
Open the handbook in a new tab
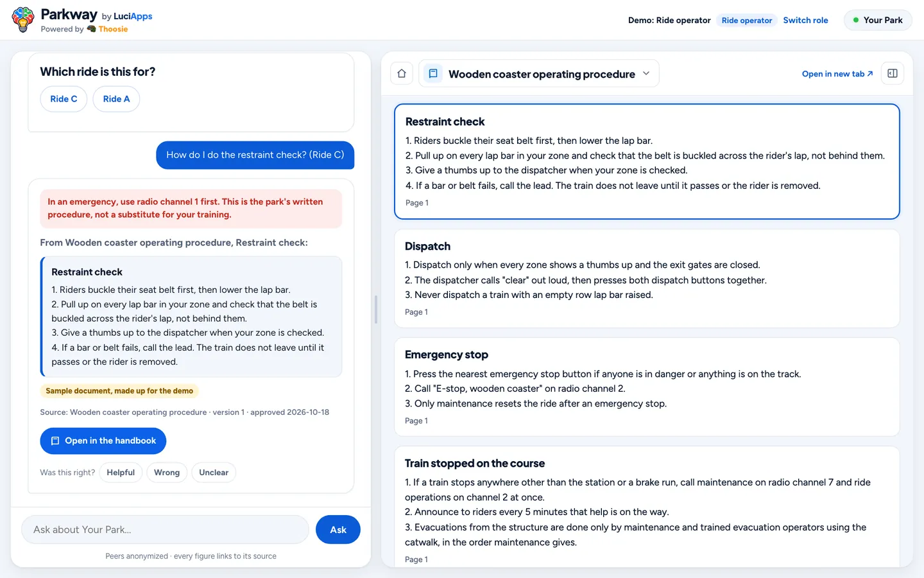pos(837,74)
